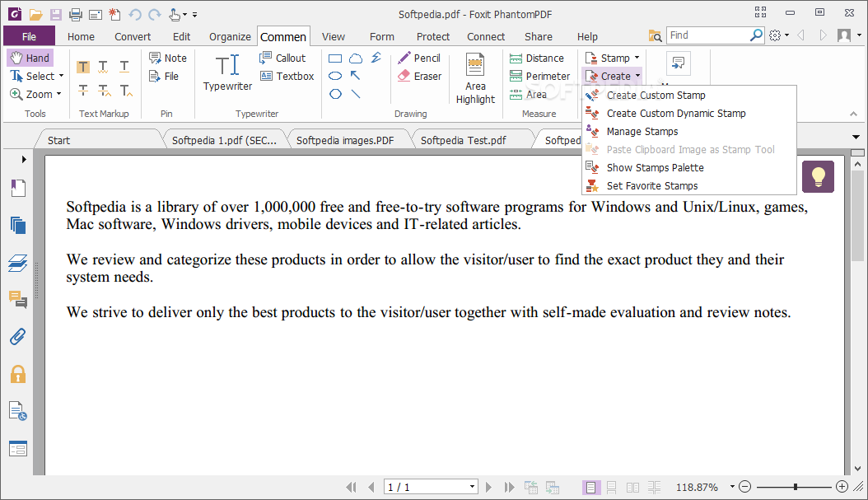Click the Perimeter measure button
Image resolution: width=868 pixels, height=500 pixels.
pyautogui.click(x=539, y=76)
